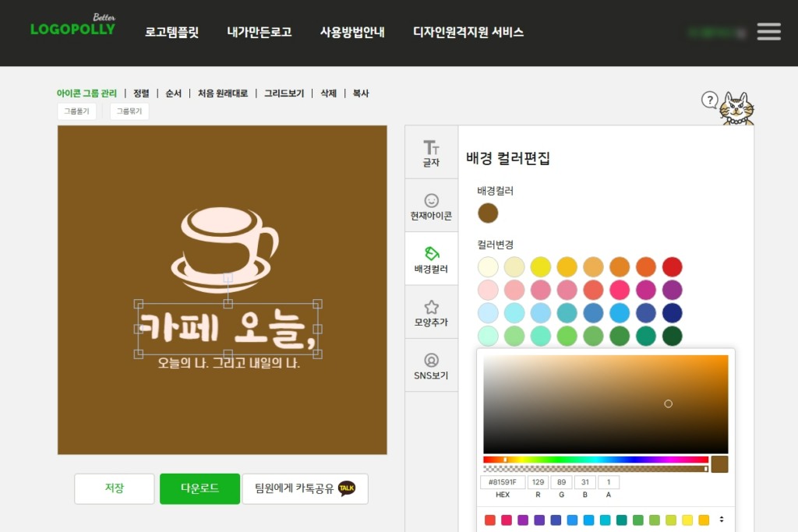The width and height of the screenshot is (798, 532).
Task: Open 내가만든로고 menu
Action: click(259, 32)
